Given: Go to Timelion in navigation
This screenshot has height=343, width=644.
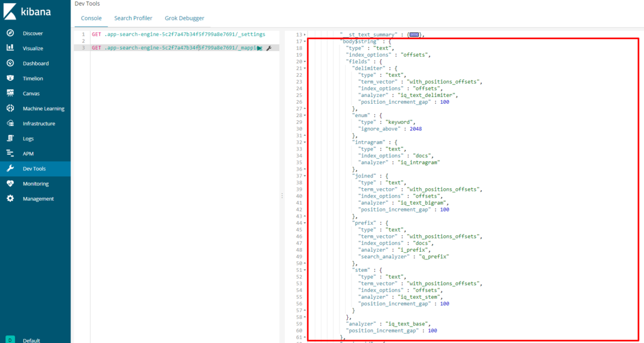Looking at the screenshot, I should coord(33,78).
